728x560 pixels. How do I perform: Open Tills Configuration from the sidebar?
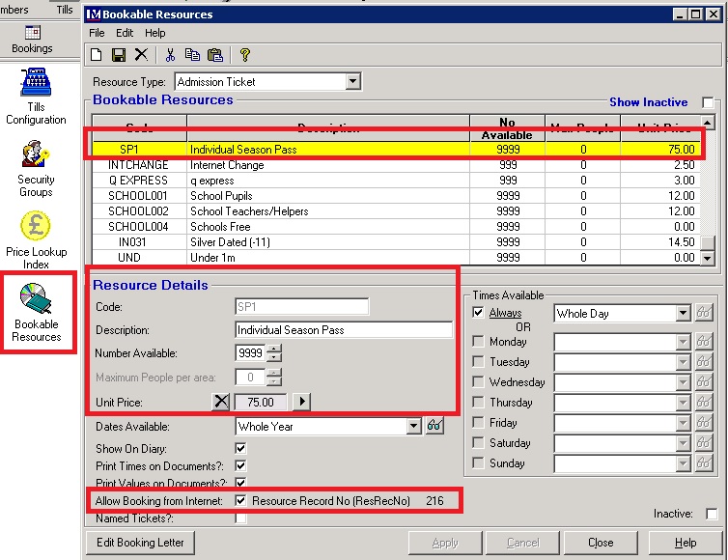[36, 97]
